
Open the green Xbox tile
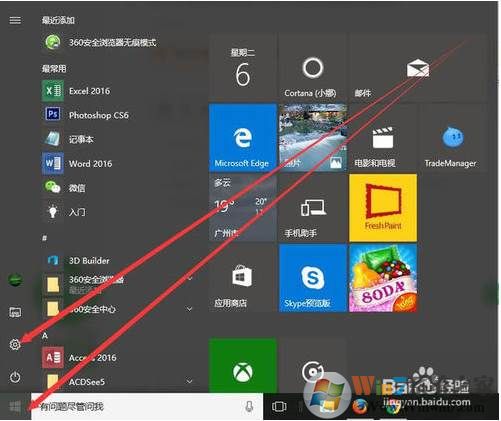coord(243,366)
